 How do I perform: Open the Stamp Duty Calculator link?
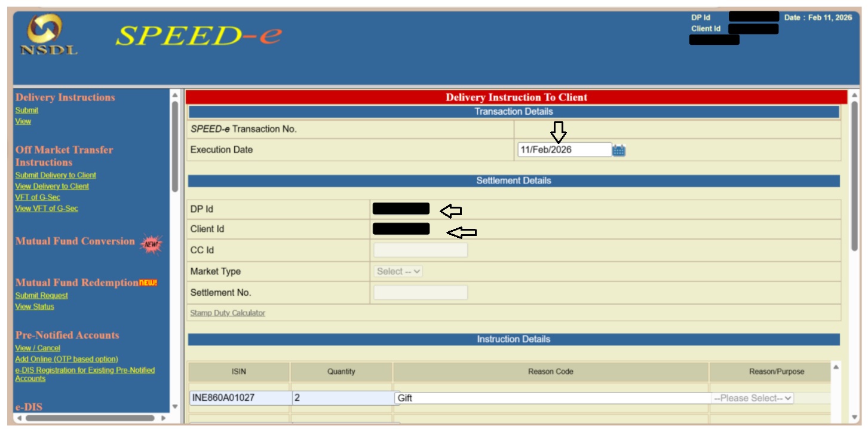[x=228, y=313]
